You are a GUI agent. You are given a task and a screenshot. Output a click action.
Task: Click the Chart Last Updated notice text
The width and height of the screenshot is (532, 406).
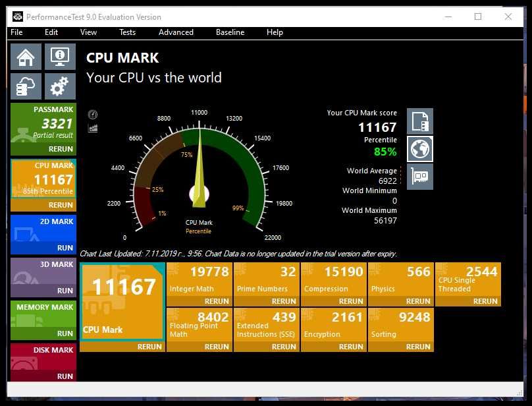238,254
